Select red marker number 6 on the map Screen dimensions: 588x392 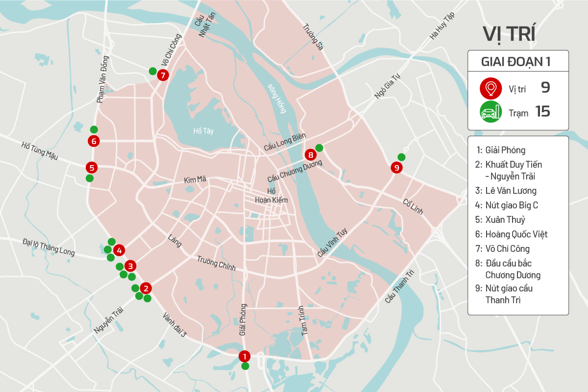click(x=94, y=141)
